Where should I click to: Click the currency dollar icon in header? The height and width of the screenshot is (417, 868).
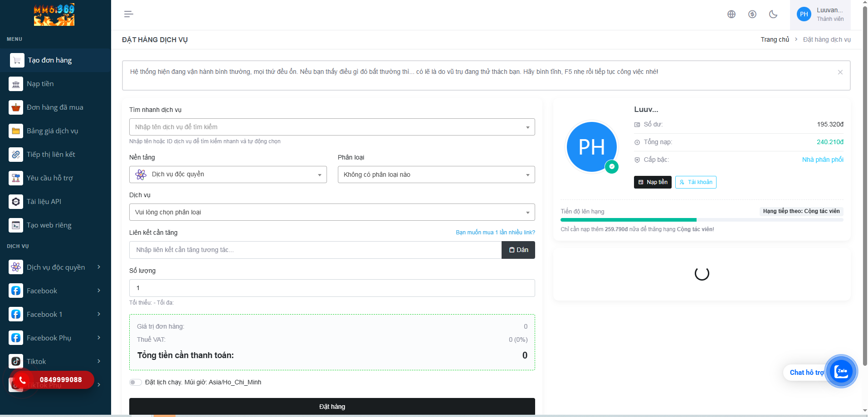752,14
